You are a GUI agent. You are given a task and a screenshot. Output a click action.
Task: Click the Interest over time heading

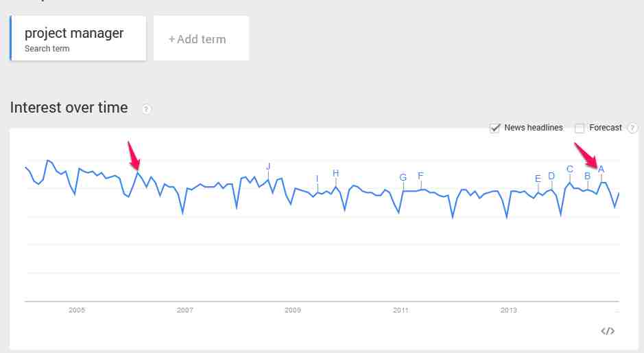[x=69, y=108]
